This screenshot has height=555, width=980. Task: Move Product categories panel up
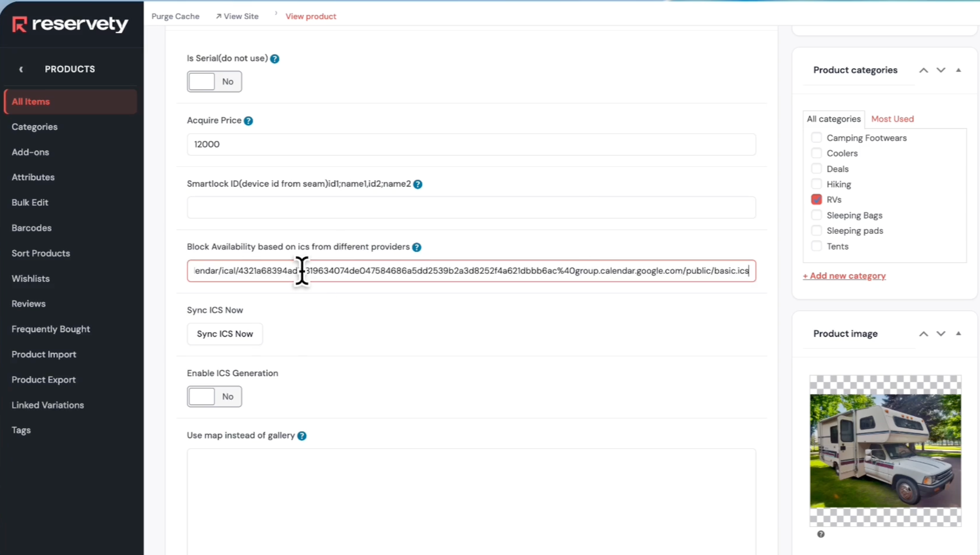pos(923,70)
